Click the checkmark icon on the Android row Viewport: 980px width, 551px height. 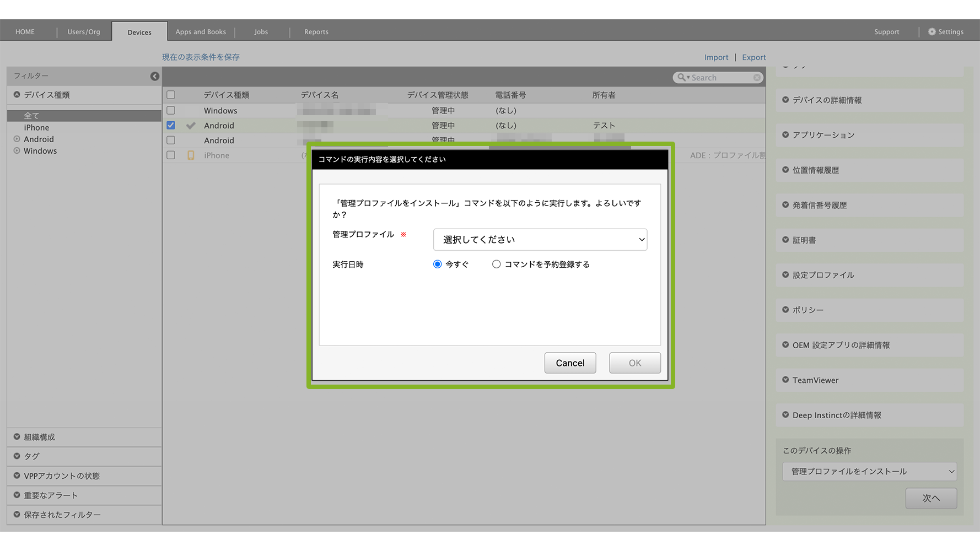[191, 126]
